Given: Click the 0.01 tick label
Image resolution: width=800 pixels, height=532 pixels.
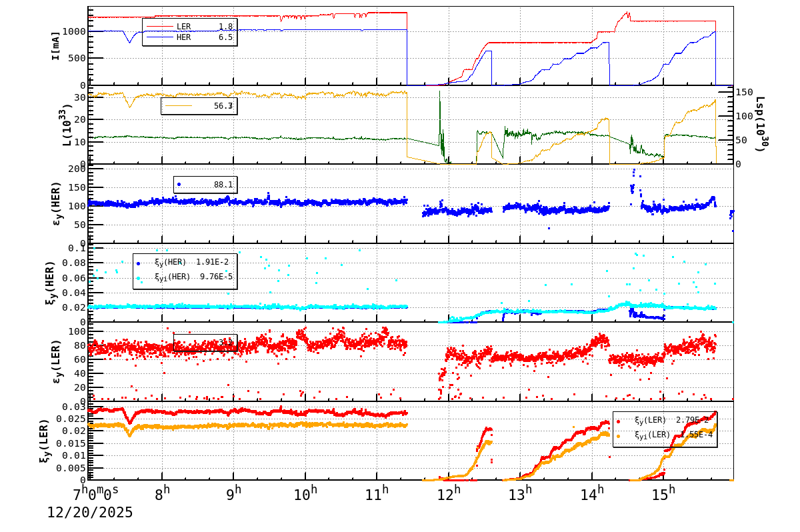Looking at the screenshot, I should [x=75, y=455].
